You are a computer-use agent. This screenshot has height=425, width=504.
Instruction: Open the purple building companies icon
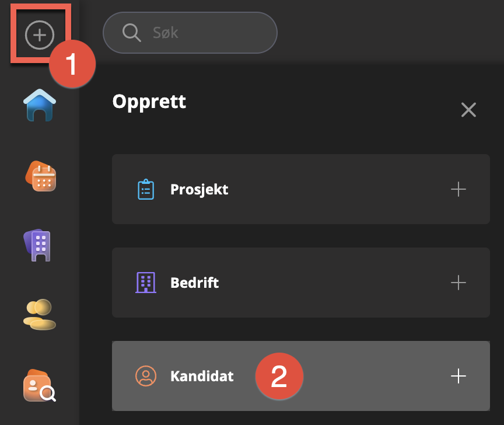(x=39, y=244)
